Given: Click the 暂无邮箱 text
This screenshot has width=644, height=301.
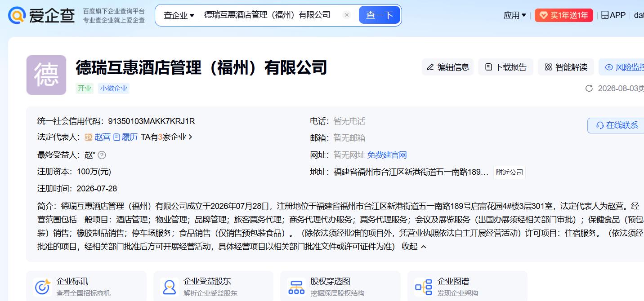Looking at the screenshot, I should 349,138.
